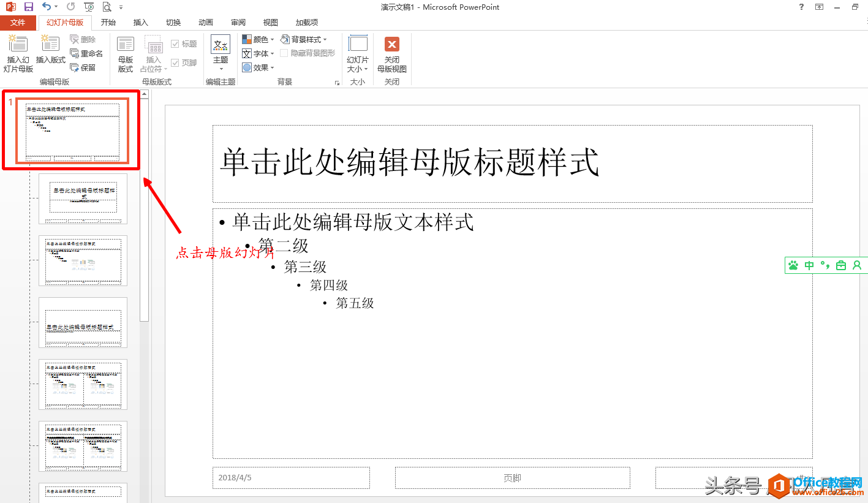Open the 背景样式 dropdown
This screenshot has height=503, width=868.
click(306, 39)
